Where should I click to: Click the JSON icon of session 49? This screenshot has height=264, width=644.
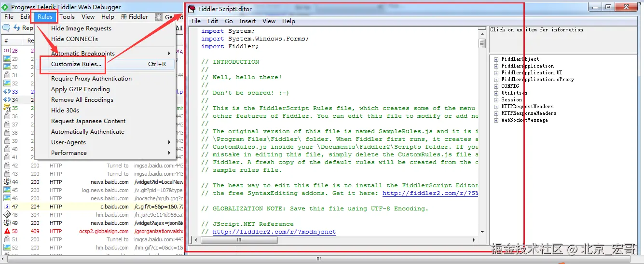[7, 223]
